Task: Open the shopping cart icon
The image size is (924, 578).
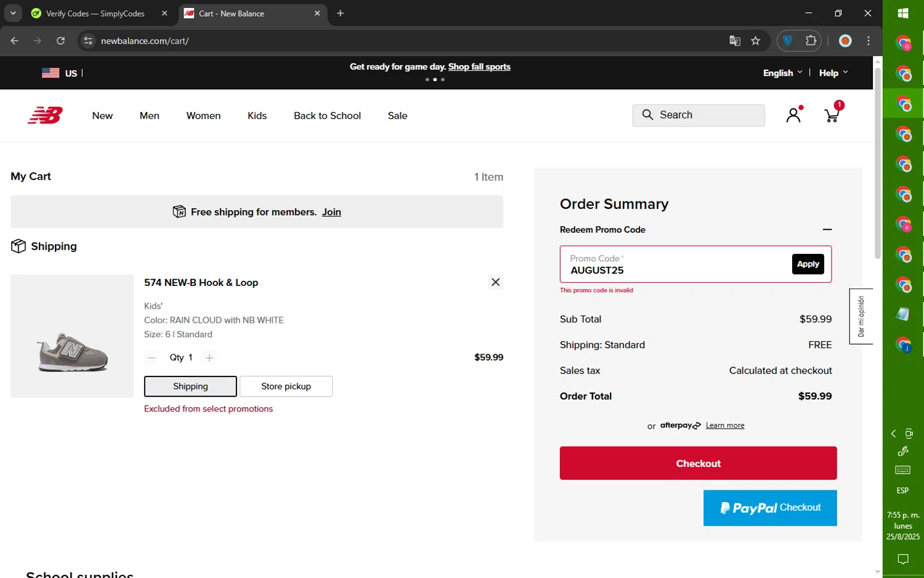Action: click(832, 115)
